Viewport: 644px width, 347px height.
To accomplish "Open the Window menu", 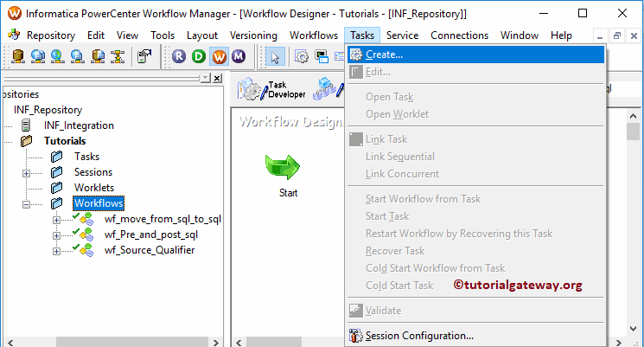I will pos(520,35).
